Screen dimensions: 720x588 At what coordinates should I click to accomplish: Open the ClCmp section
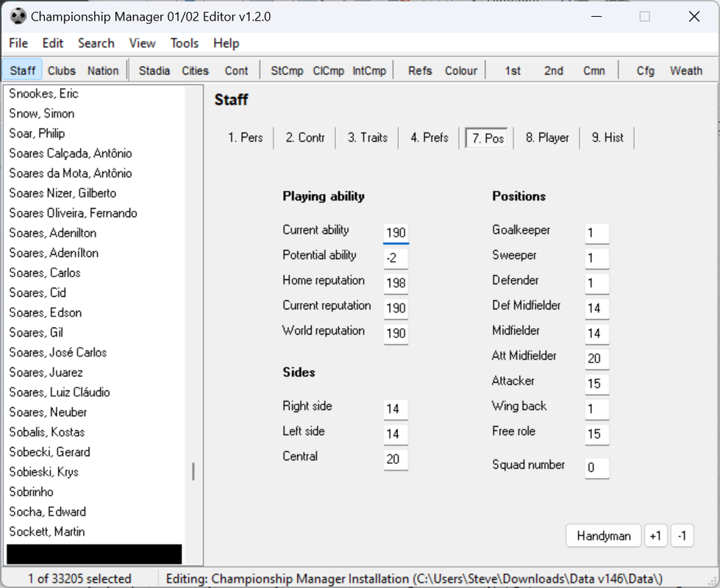(x=328, y=71)
